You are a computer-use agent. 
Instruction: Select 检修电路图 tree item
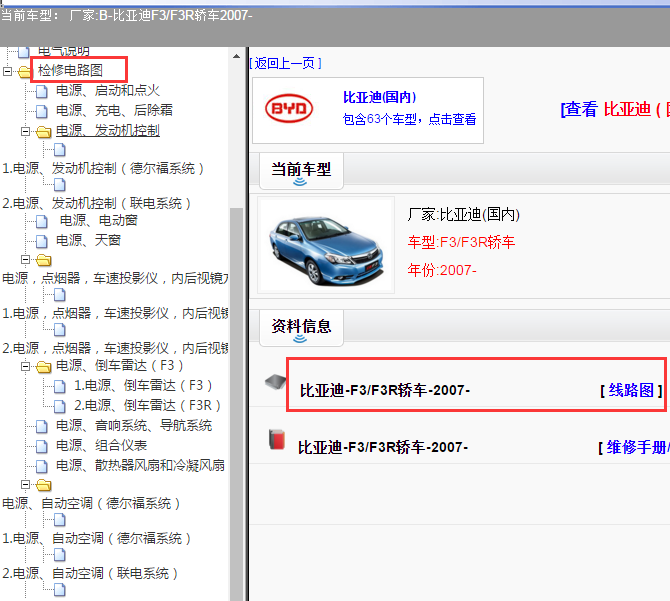point(71,70)
